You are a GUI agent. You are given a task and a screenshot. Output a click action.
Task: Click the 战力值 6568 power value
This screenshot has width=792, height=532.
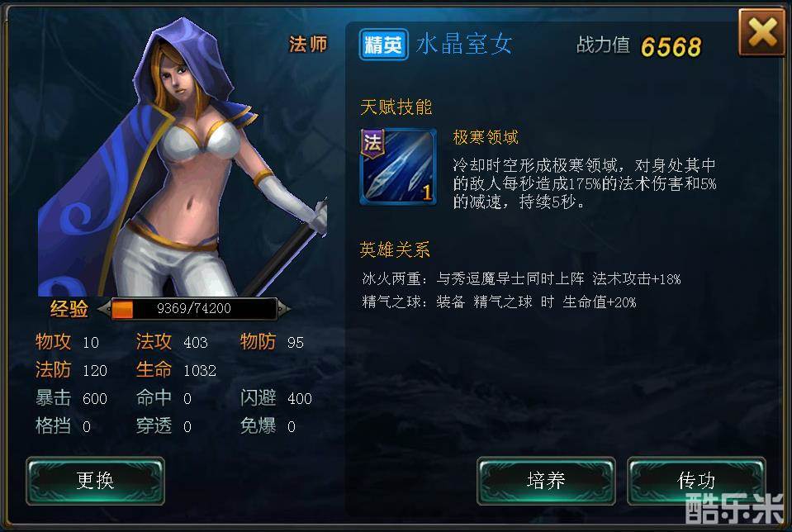point(639,46)
